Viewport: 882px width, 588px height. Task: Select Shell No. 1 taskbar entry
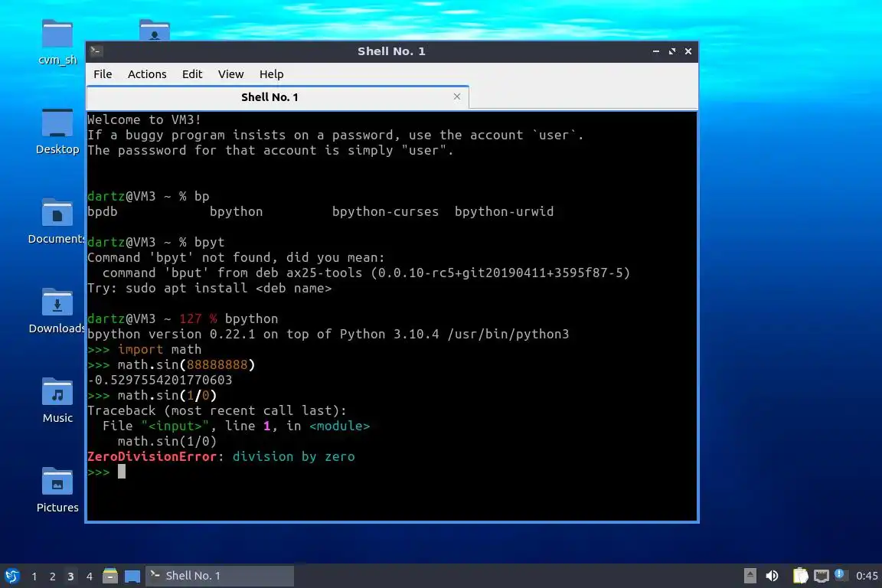click(x=220, y=576)
